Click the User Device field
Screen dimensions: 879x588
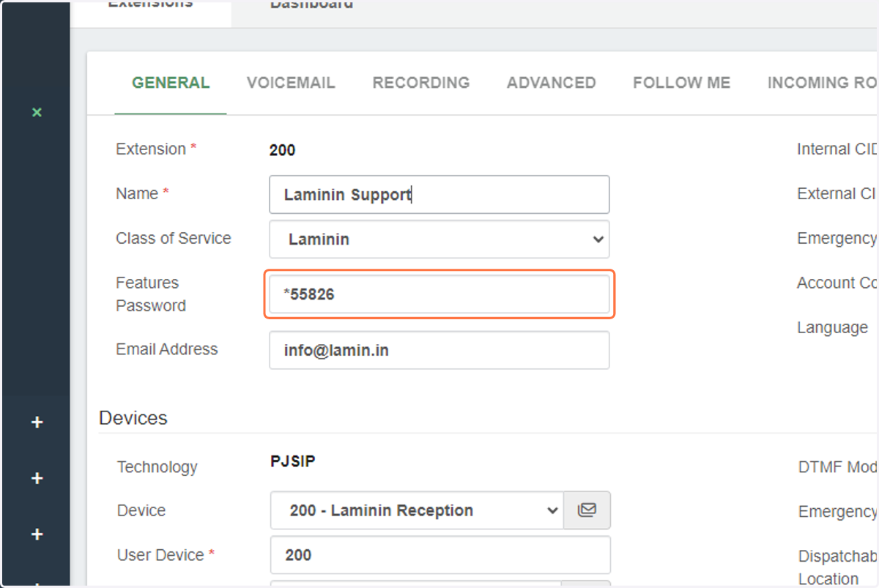coord(440,555)
